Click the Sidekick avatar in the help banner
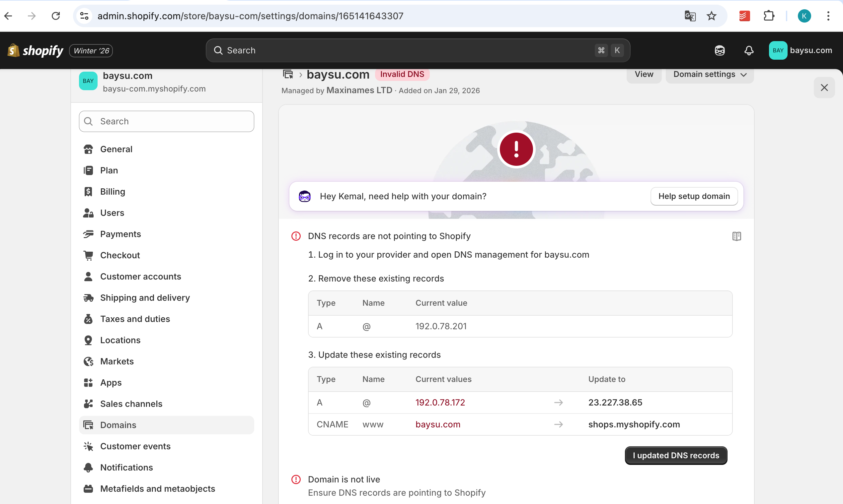This screenshot has width=843, height=504. pos(305,196)
